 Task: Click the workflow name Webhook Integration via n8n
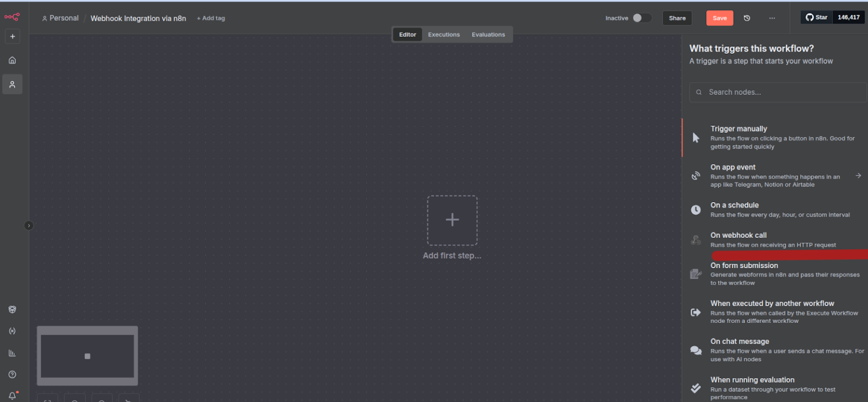point(138,18)
